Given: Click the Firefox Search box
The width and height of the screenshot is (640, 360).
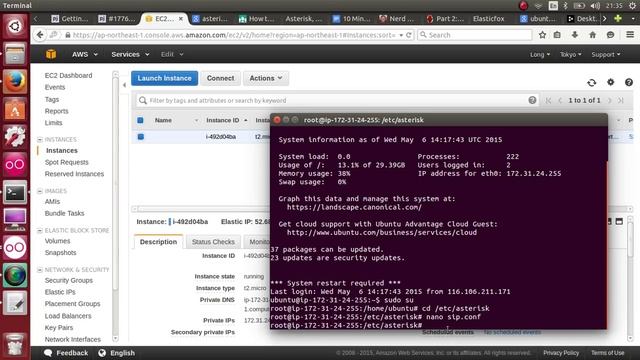Looking at the screenshot, I should coord(475,35).
